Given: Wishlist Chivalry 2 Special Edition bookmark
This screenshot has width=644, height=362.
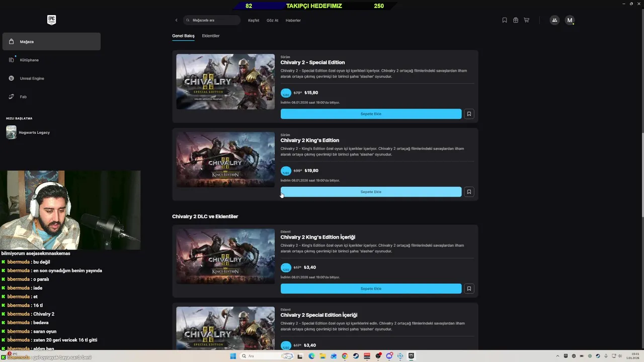Looking at the screenshot, I should (x=469, y=114).
